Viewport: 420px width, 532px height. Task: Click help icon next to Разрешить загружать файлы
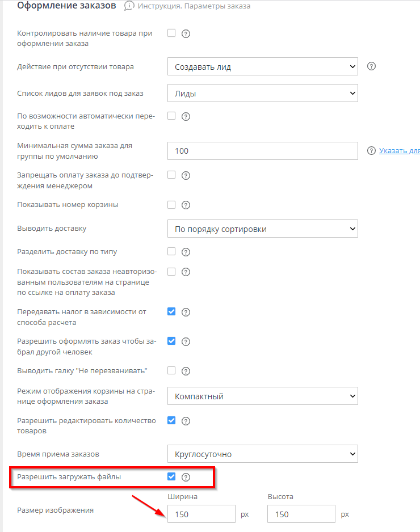click(x=186, y=477)
